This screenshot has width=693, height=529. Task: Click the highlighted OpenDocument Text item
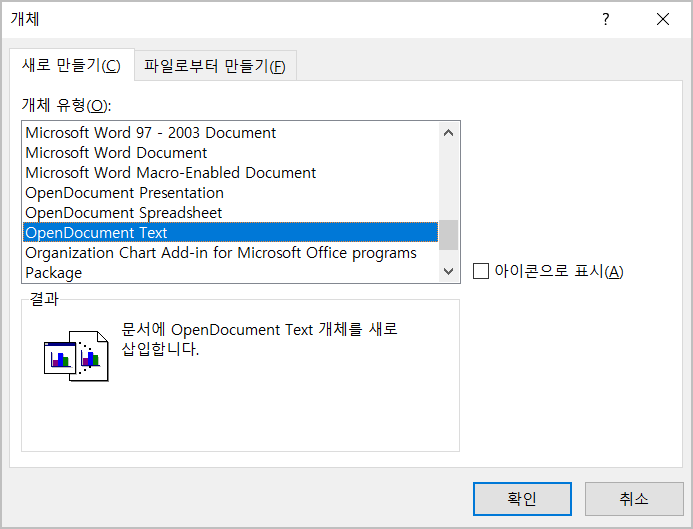point(230,232)
